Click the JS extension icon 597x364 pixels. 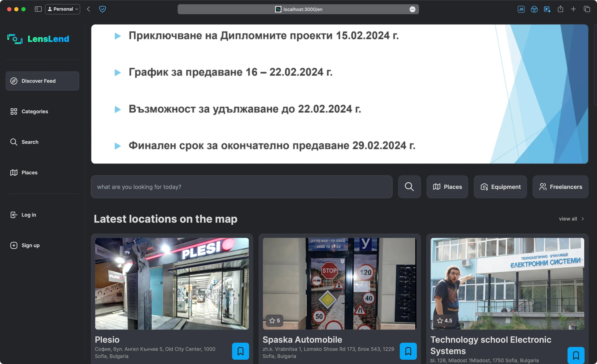pos(521,9)
